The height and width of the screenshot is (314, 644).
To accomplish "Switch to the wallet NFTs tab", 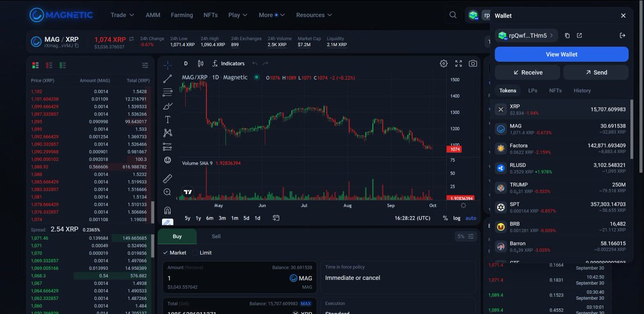I will (x=555, y=91).
